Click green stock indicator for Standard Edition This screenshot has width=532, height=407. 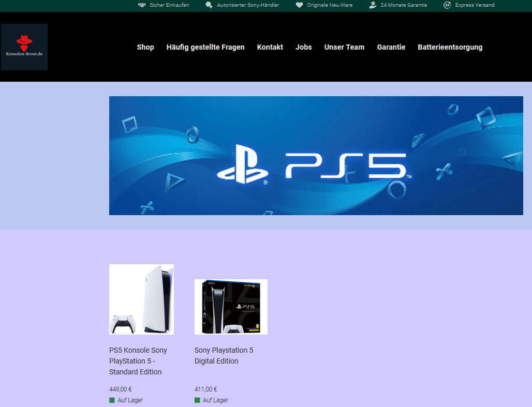(x=112, y=400)
